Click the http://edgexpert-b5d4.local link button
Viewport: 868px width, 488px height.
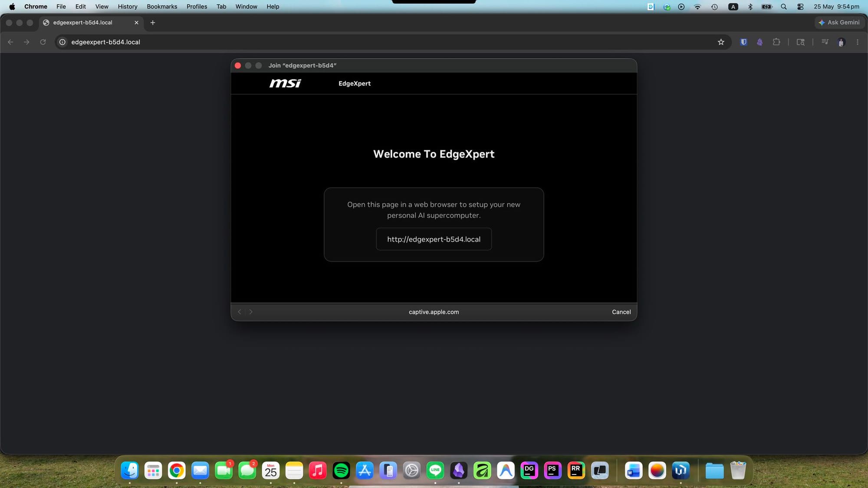click(x=434, y=239)
